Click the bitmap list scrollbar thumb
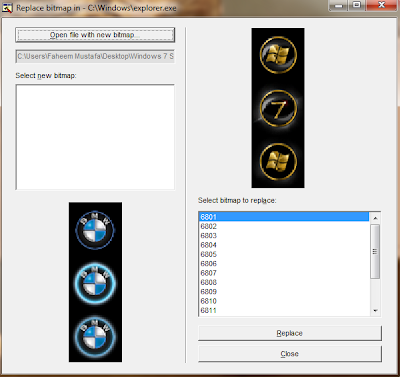The width and height of the screenshot is (400, 377). point(375,251)
